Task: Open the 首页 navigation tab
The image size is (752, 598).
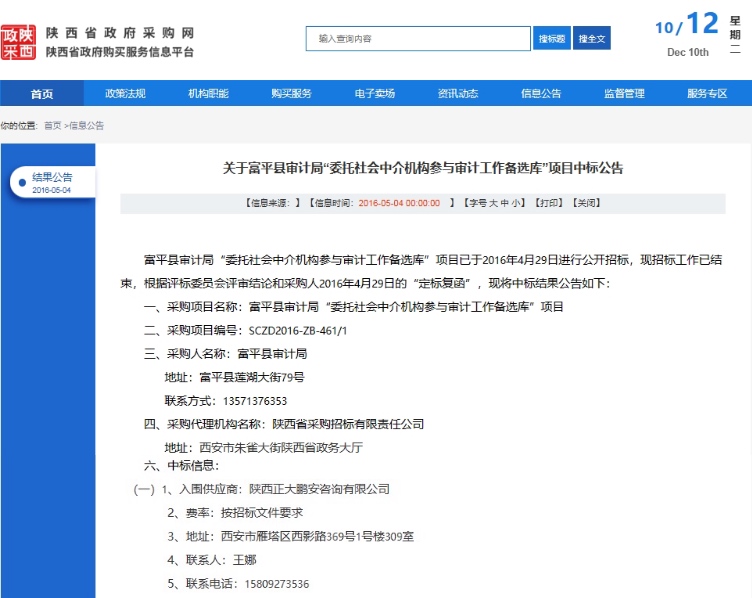Action: coord(42,94)
